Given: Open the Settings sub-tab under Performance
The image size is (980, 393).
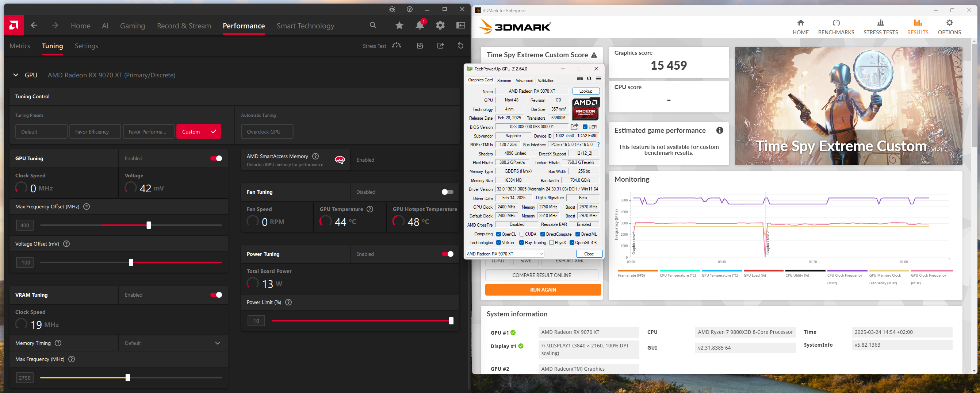Looking at the screenshot, I should [x=87, y=46].
